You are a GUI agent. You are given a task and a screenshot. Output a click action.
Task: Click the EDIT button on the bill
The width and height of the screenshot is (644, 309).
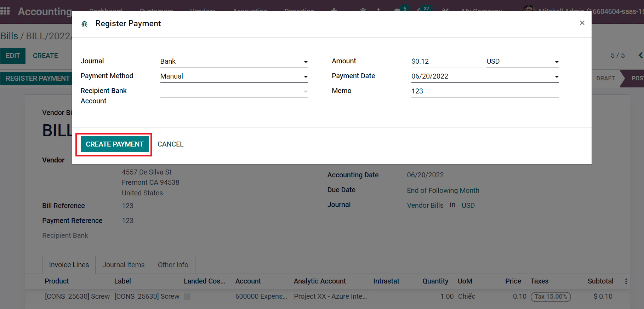pyautogui.click(x=13, y=56)
